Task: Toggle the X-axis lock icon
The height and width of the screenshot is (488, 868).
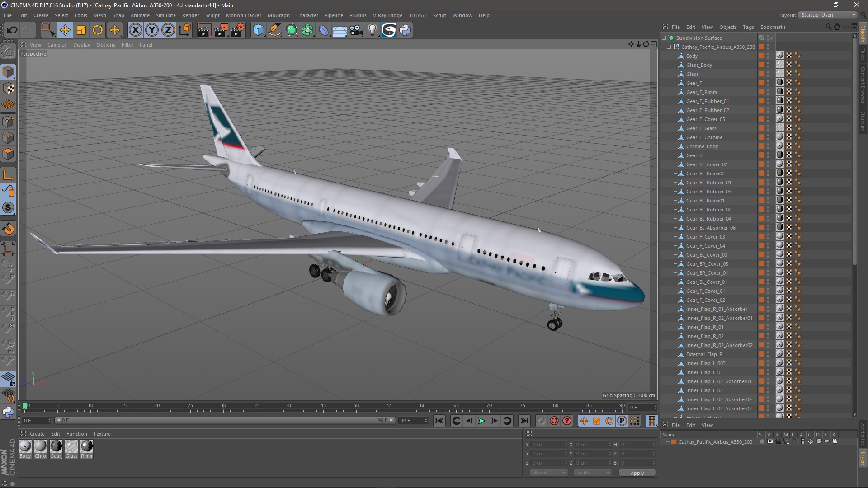Action: [x=135, y=30]
